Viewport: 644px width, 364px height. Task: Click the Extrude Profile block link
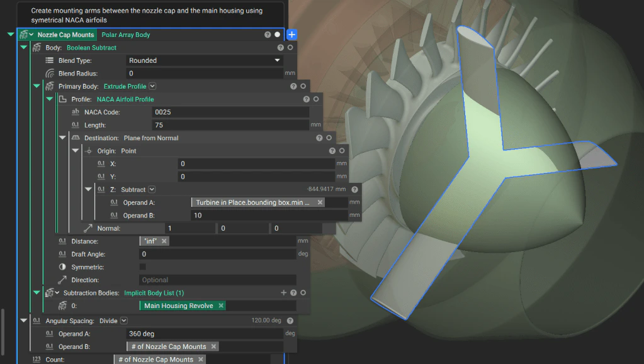(x=125, y=86)
